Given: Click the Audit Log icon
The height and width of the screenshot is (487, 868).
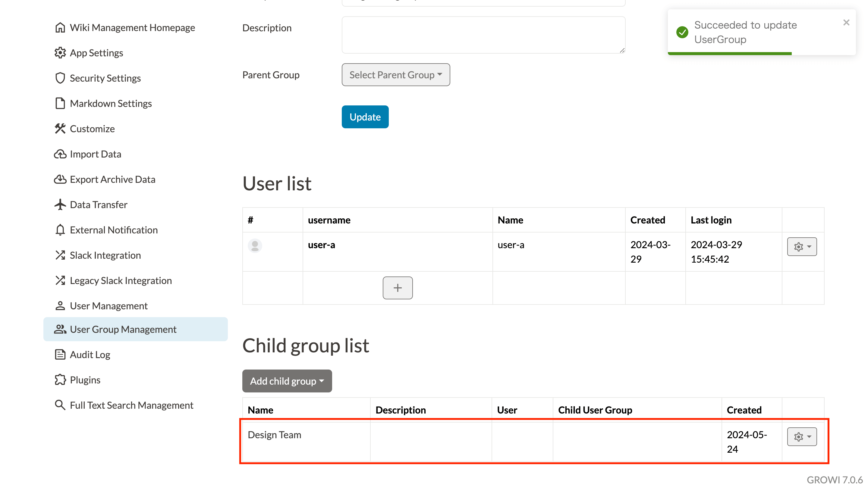Looking at the screenshot, I should pyautogui.click(x=60, y=355).
